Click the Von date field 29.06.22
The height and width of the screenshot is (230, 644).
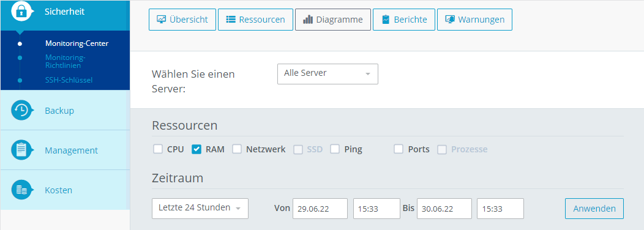[x=320, y=209]
